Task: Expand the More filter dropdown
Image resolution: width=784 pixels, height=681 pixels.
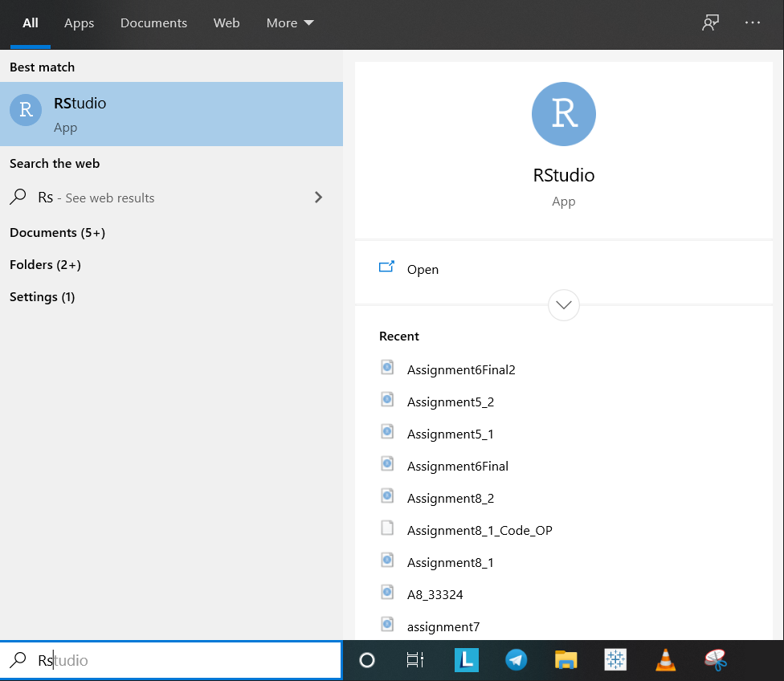Action: [x=289, y=23]
